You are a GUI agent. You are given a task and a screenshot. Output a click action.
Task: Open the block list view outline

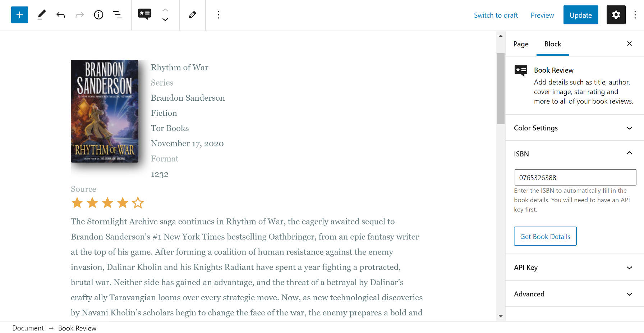click(x=118, y=15)
